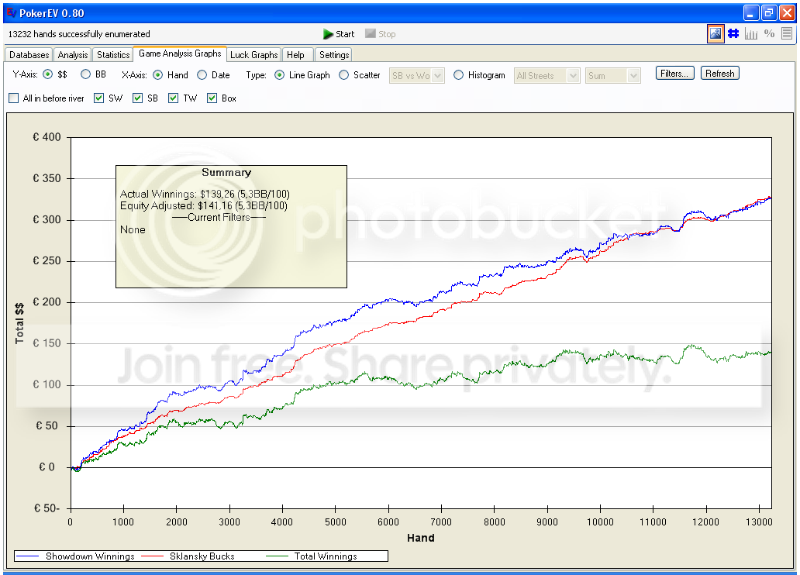Open the Luck Graphs tab
The image size is (800, 575).
point(254,55)
